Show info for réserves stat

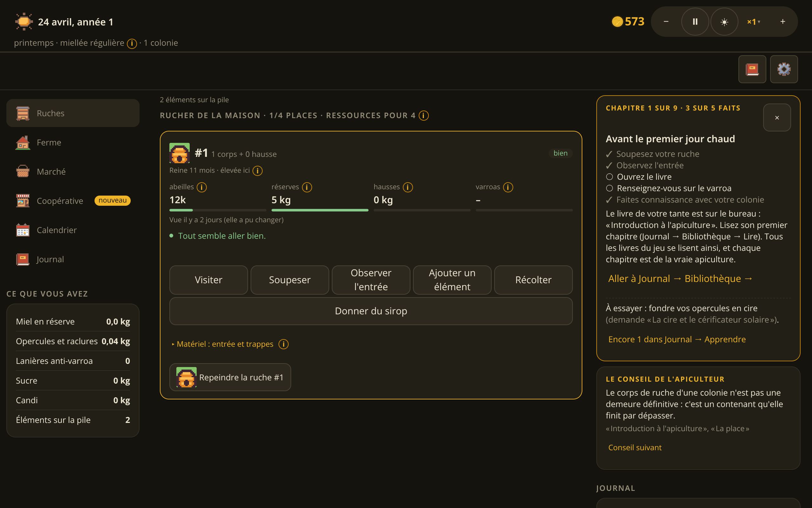[x=307, y=187]
